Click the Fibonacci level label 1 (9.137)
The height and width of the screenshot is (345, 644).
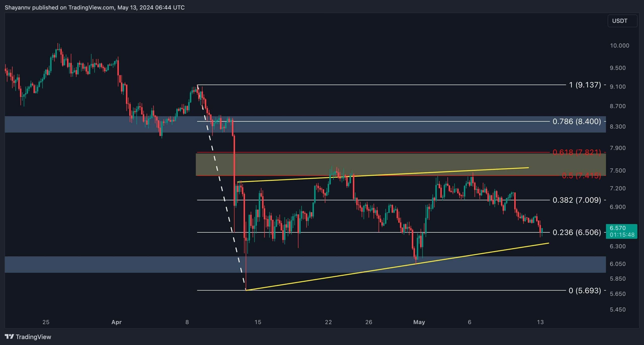585,85
